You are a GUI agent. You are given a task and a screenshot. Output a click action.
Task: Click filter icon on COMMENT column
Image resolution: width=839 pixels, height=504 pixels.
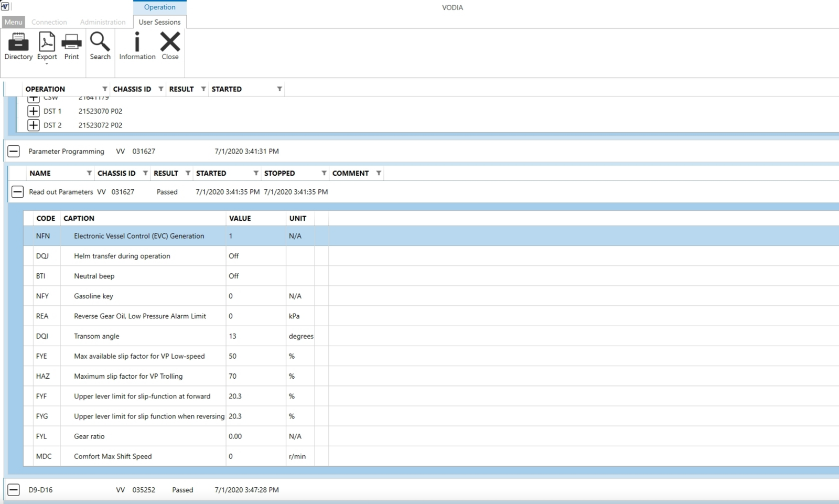[x=379, y=173]
